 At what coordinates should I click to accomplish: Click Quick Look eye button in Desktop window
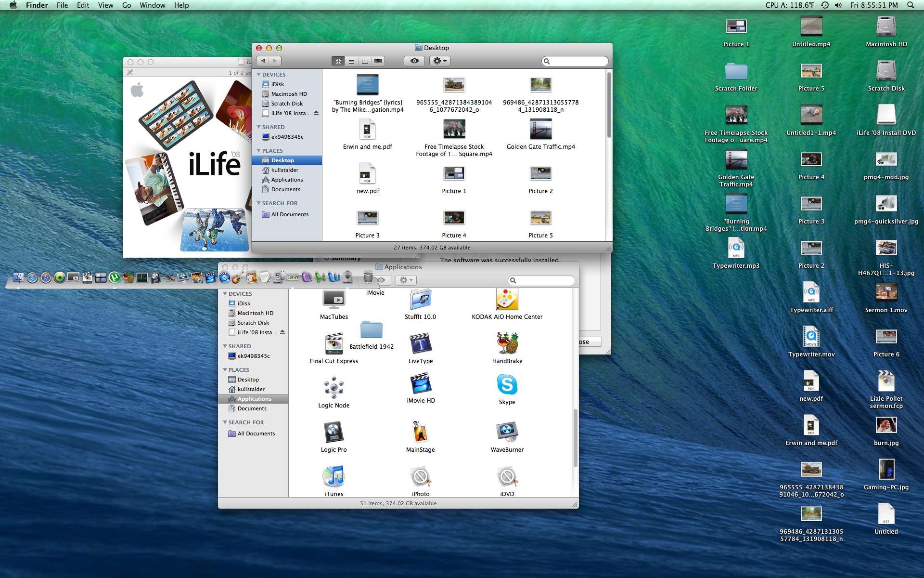tap(414, 61)
